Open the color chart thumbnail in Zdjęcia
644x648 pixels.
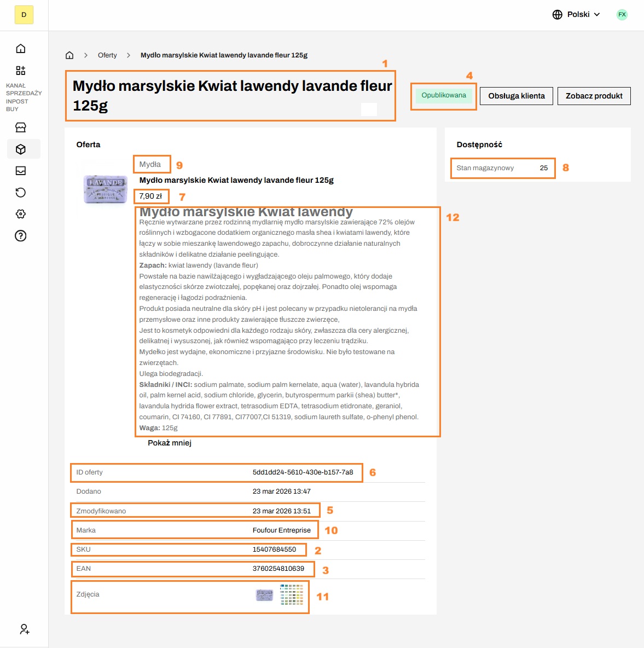tap(292, 594)
